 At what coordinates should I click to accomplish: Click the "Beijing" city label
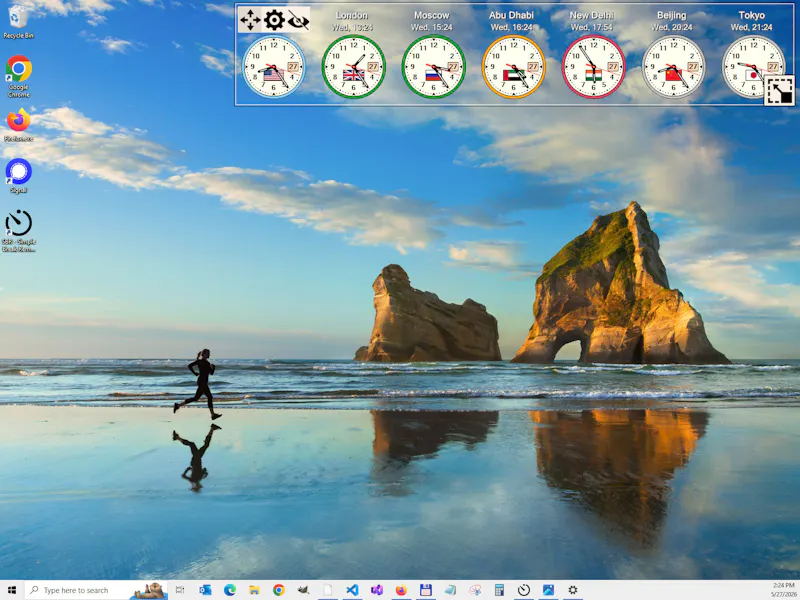coord(671,15)
